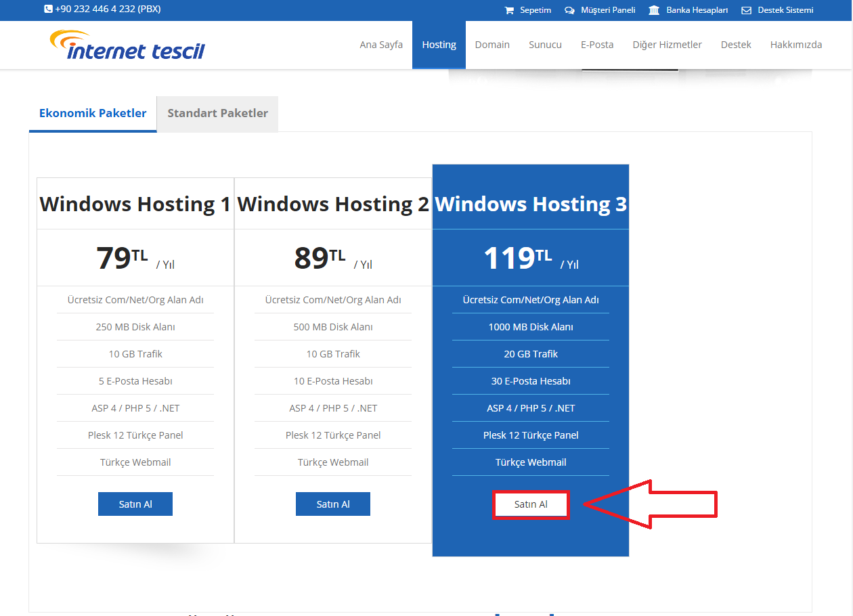853x616 pixels.
Task: Click 10 GB Trafik in Windows Hosting 1
Action: [135, 354]
